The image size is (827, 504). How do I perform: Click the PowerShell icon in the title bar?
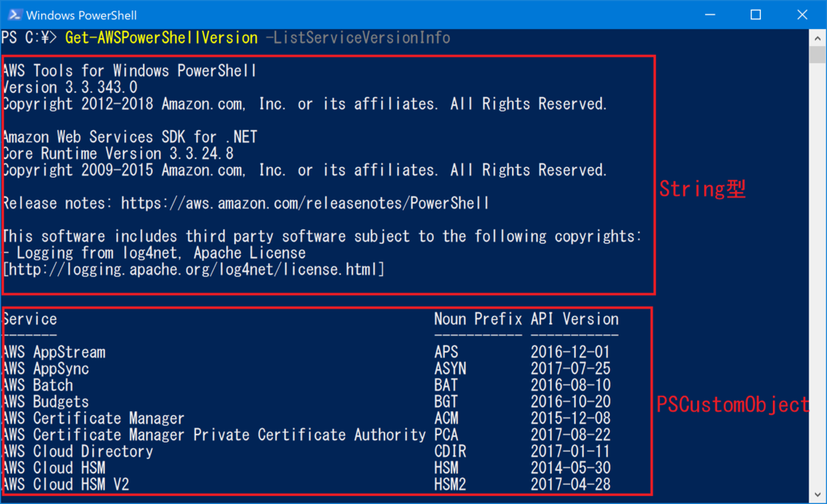[x=15, y=15]
